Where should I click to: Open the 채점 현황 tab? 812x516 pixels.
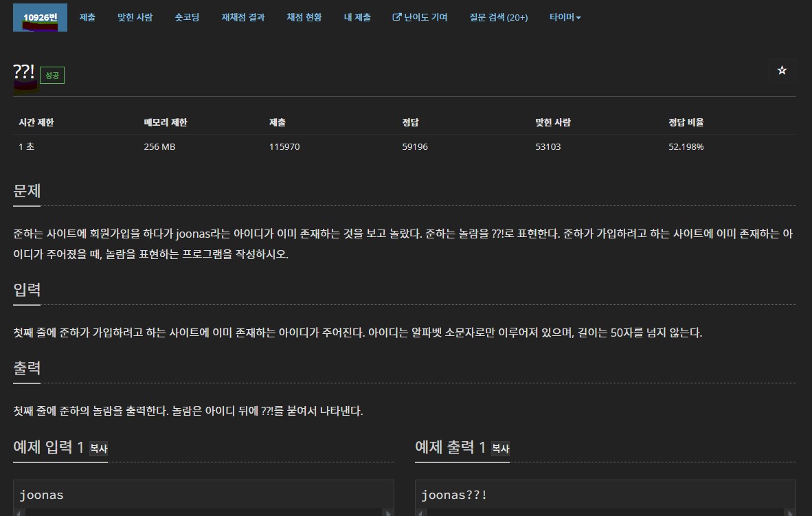click(304, 17)
